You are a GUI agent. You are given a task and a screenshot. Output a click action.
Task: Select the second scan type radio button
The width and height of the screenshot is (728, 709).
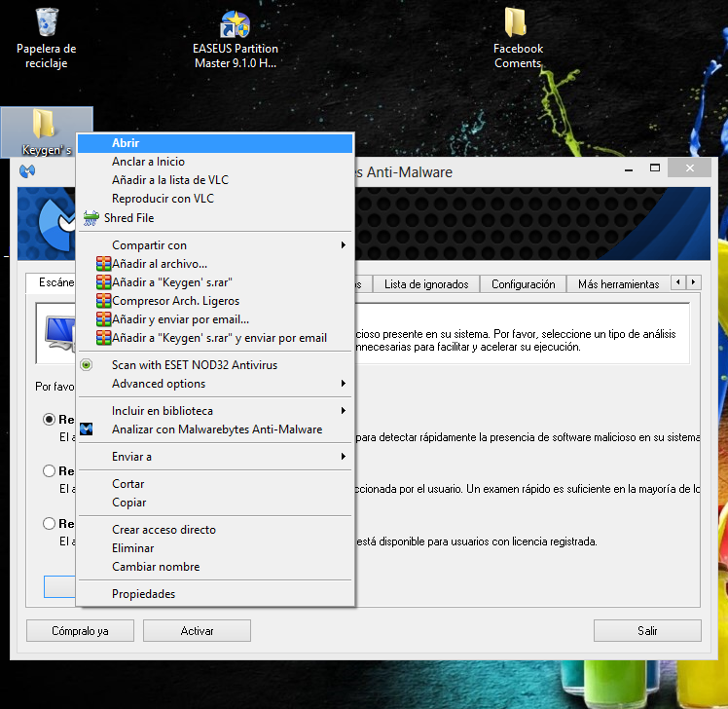coord(50,470)
